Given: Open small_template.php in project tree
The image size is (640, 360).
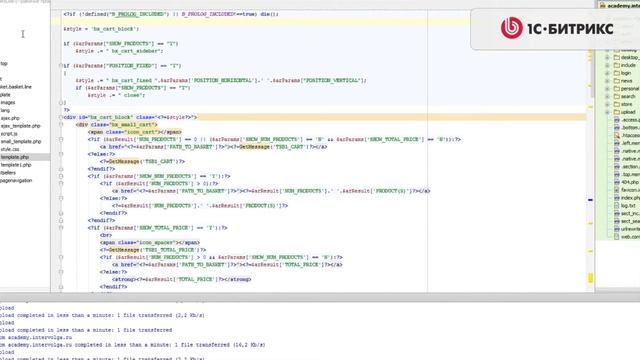Looking at the screenshot, I should [21, 141].
